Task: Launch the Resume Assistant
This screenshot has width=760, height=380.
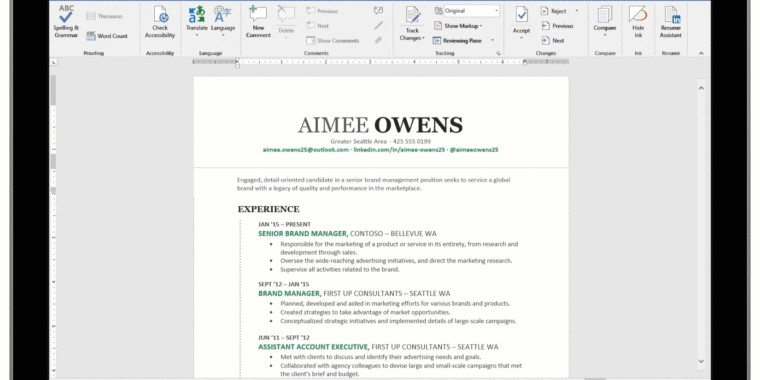Action: pyautogui.click(x=671, y=22)
